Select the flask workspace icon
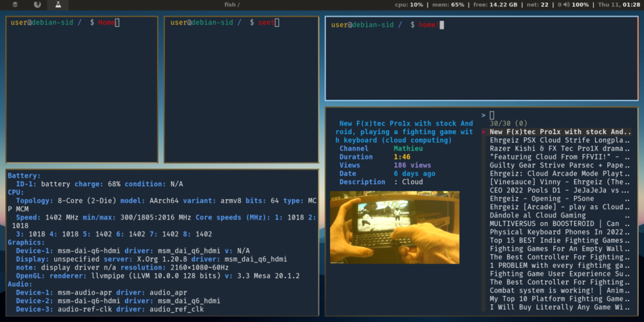 coord(57,5)
